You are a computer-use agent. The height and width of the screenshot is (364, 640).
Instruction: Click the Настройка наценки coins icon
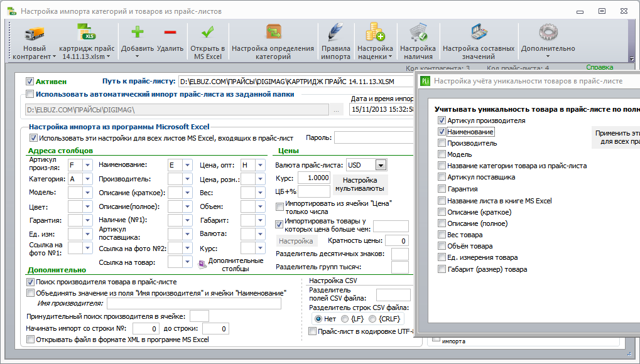[x=375, y=33]
